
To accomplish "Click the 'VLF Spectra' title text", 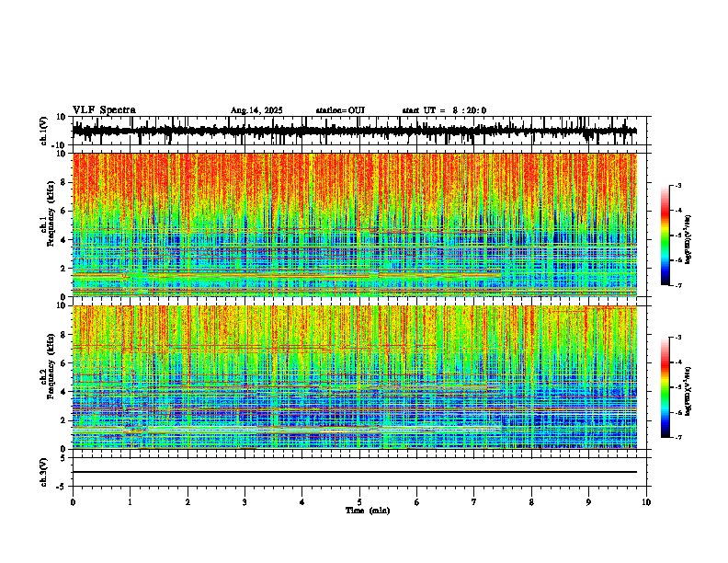I will [x=104, y=110].
